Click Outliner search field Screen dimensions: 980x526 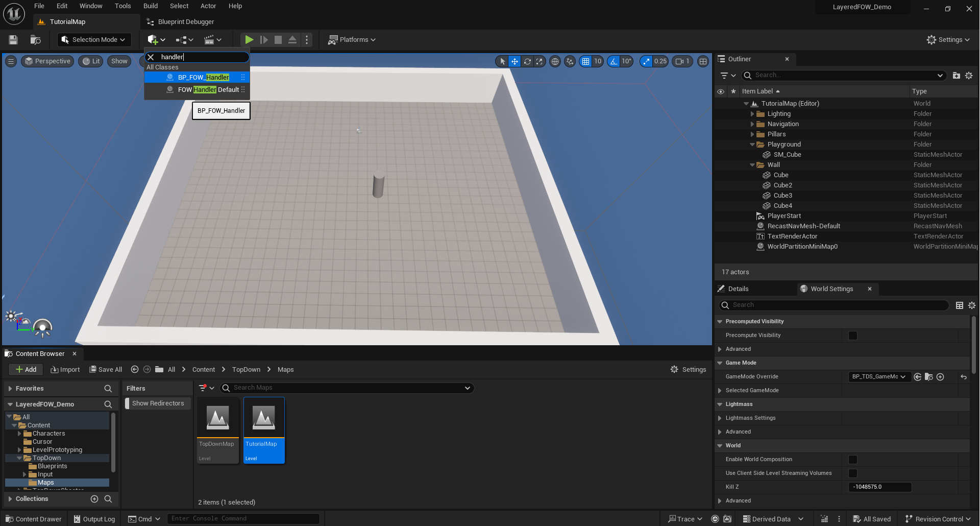click(x=843, y=76)
